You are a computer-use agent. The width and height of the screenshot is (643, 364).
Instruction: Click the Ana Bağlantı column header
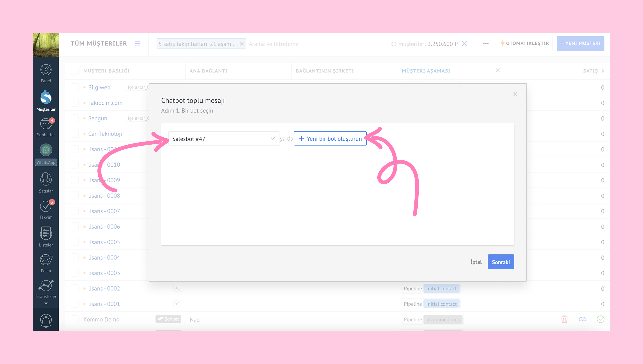[x=209, y=71]
